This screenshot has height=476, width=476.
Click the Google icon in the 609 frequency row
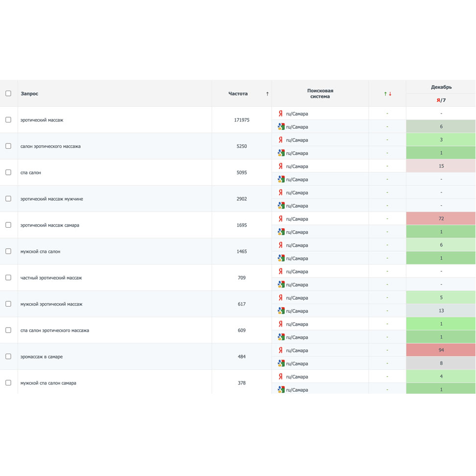coord(281,337)
